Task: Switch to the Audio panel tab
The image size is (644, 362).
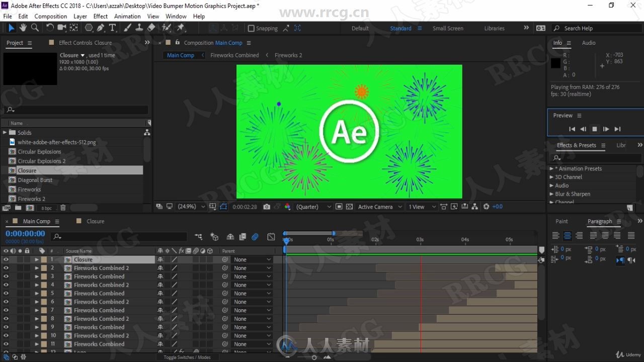Action: [x=589, y=43]
